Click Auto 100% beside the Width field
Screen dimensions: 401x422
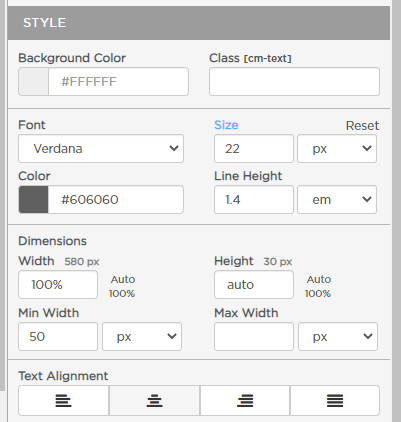tap(122, 286)
